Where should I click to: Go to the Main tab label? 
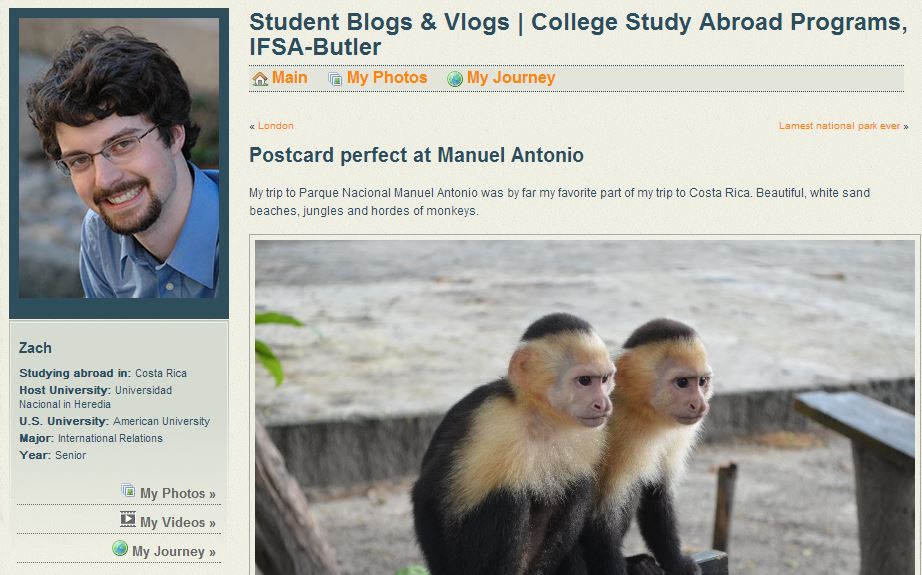[290, 78]
